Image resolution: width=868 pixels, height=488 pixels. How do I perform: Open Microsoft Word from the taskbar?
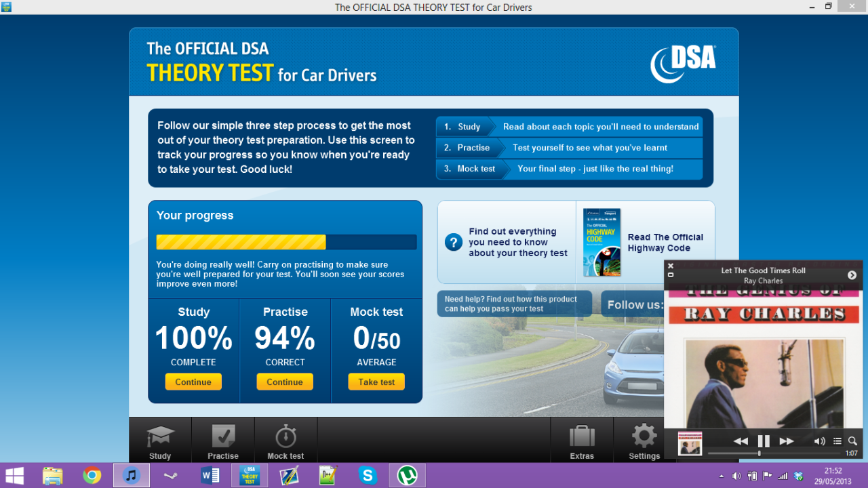tap(210, 475)
